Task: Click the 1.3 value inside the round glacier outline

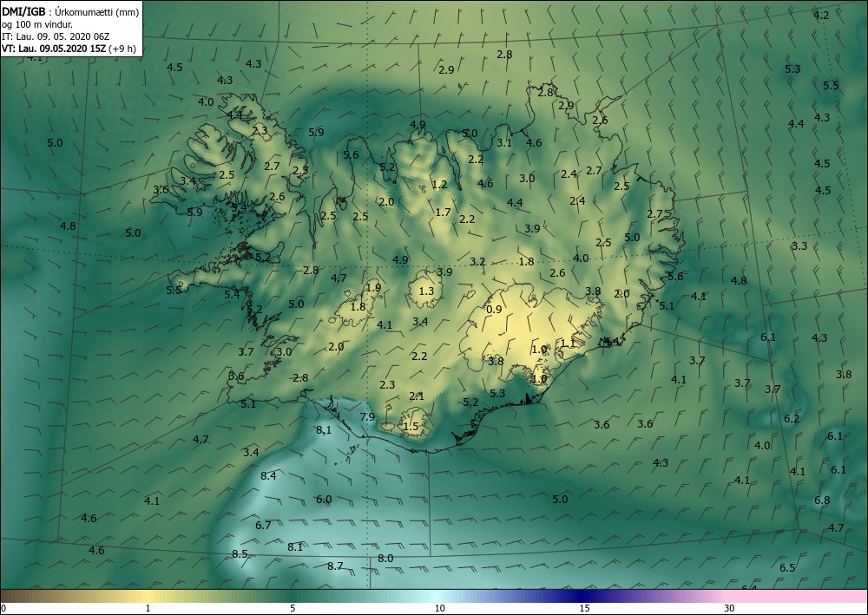Action: coord(426,291)
